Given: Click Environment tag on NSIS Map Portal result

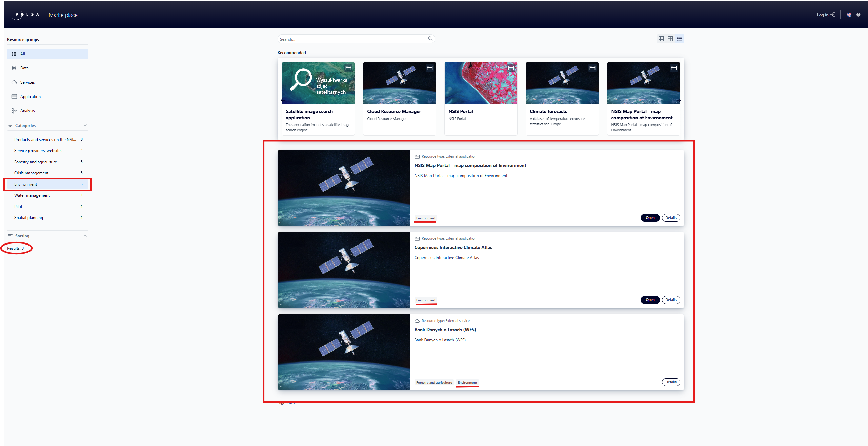Looking at the screenshot, I should (426, 218).
